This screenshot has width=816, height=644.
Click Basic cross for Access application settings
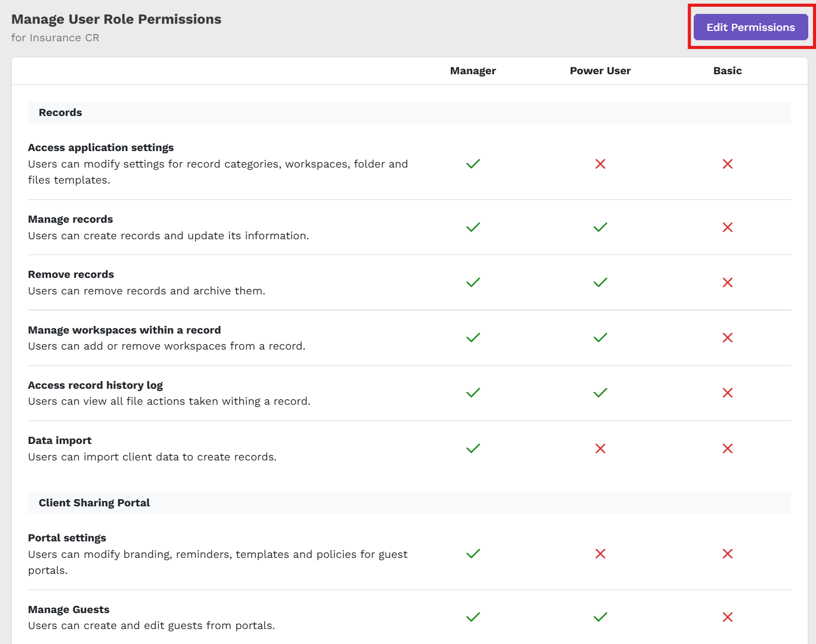[x=728, y=164]
